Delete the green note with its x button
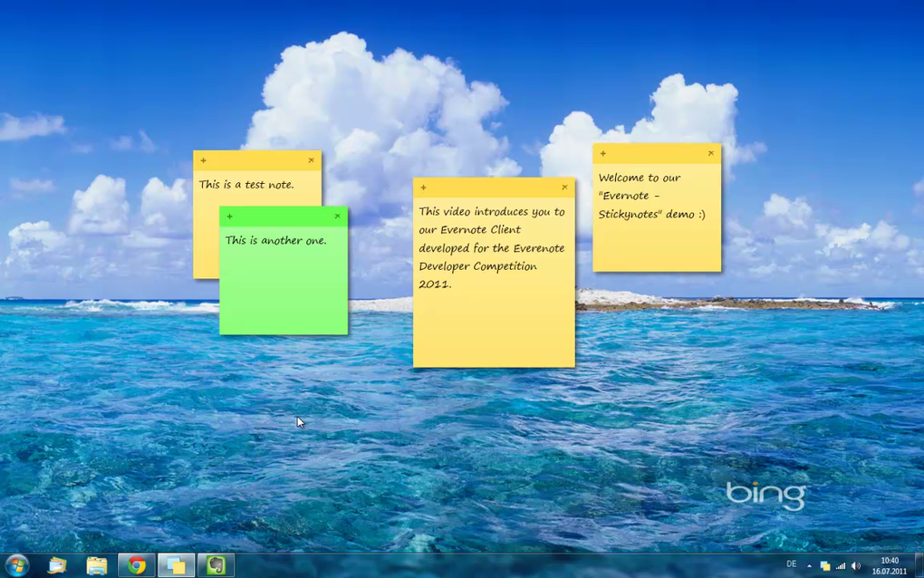The height and width of the screenshot is (578, 924). tap(337, 217)
